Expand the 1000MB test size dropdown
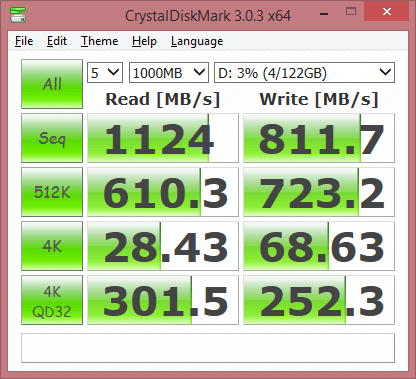This screenshot has height=379, width=416. point(169,73)
